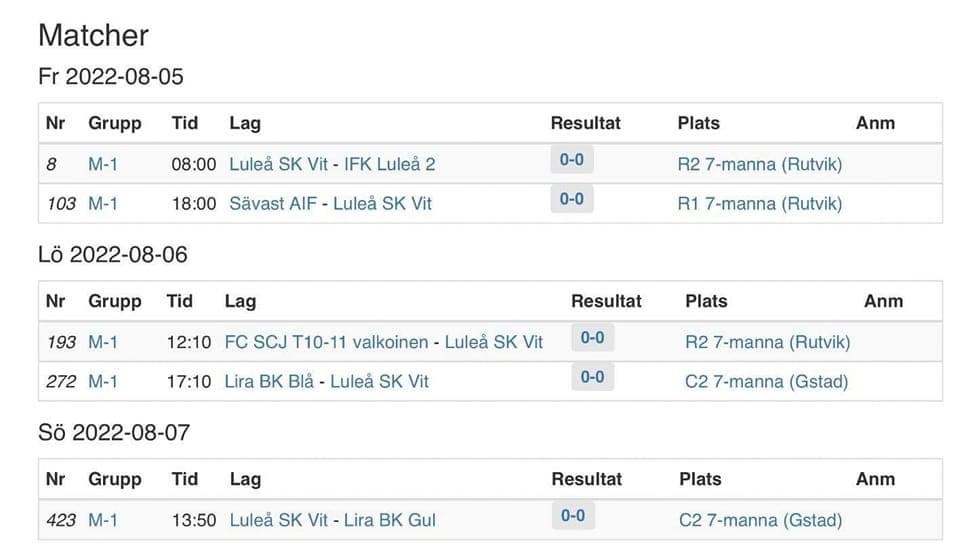960x556 pixels.
Task: Open the Lira BK Gul team link
Action: point(389,520)
